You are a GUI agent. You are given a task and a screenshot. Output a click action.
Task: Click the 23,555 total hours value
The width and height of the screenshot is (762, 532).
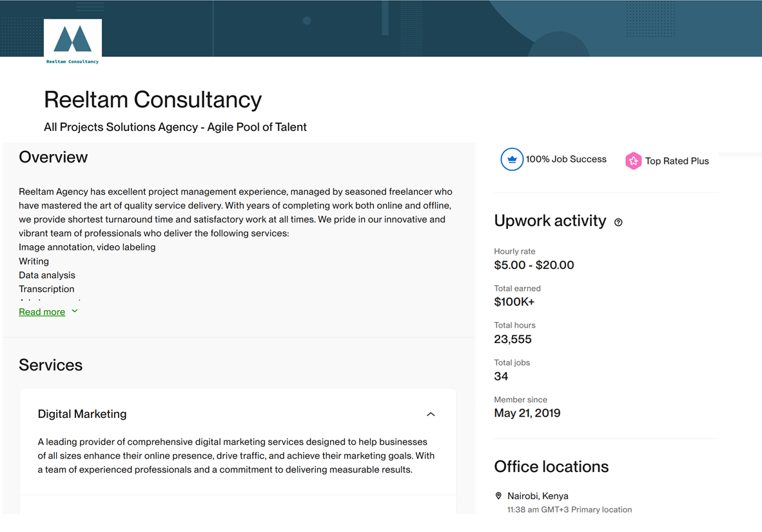click(x=513, y=339)
